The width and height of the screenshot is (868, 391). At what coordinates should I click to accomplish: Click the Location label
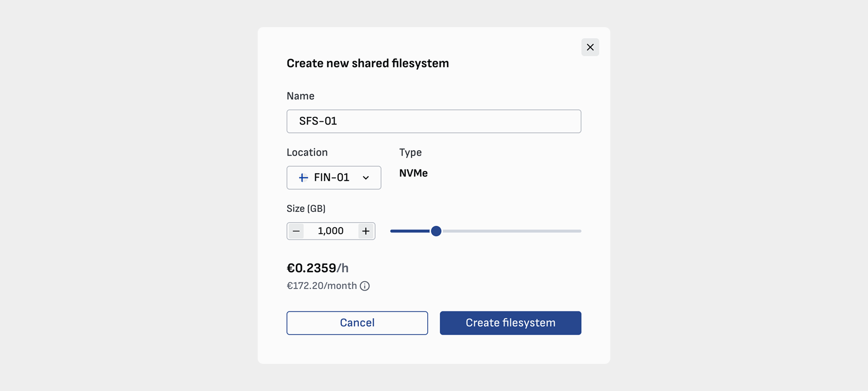tap(307, 153)
